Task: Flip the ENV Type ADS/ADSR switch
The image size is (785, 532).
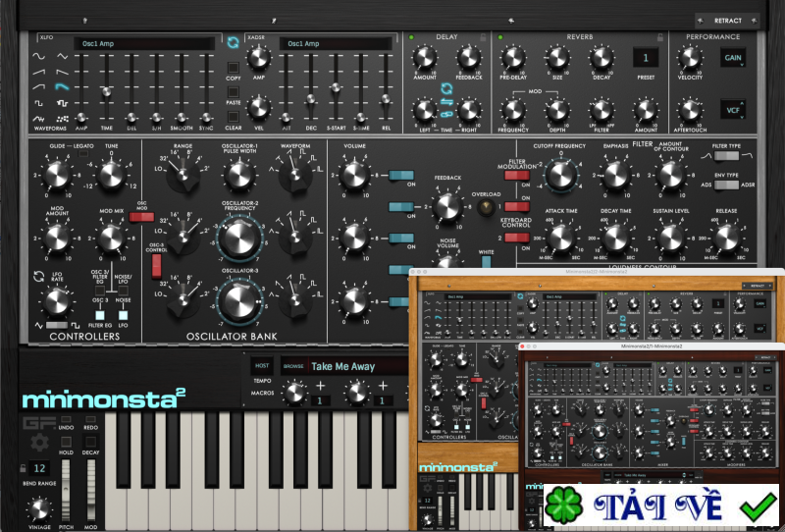Action: pos(726,185)
